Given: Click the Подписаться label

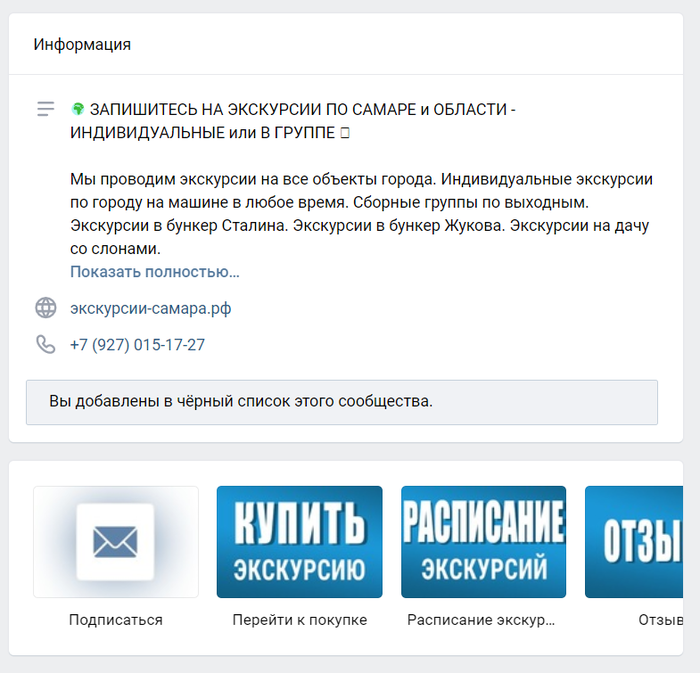Looking at the screenshot, I should click(116, 620).
